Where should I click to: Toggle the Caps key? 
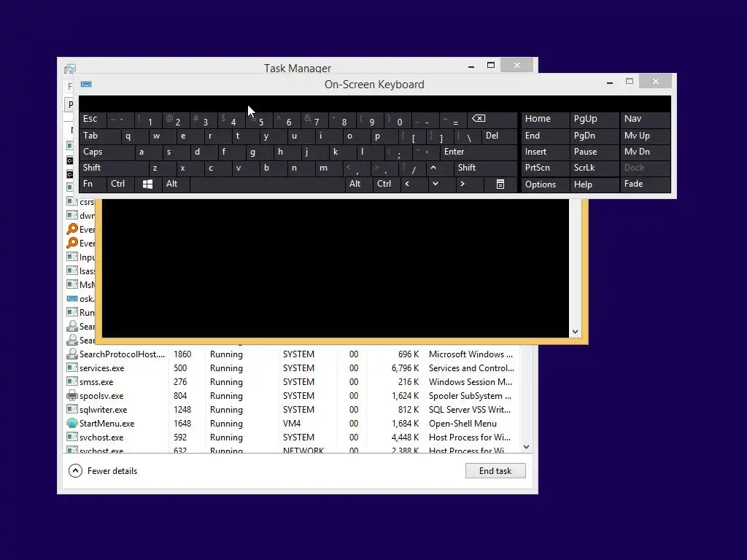[x=107, y=152]
